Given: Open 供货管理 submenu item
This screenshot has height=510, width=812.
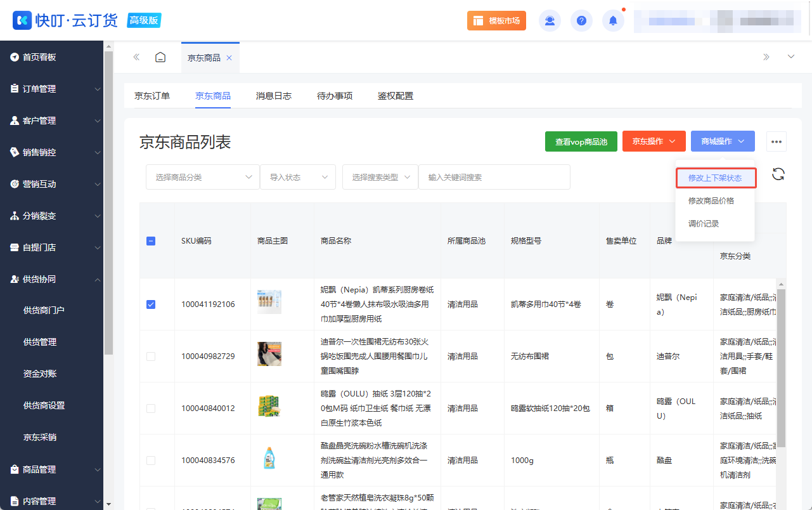Looking at the screenshot, I should click(x=40, y=342).
